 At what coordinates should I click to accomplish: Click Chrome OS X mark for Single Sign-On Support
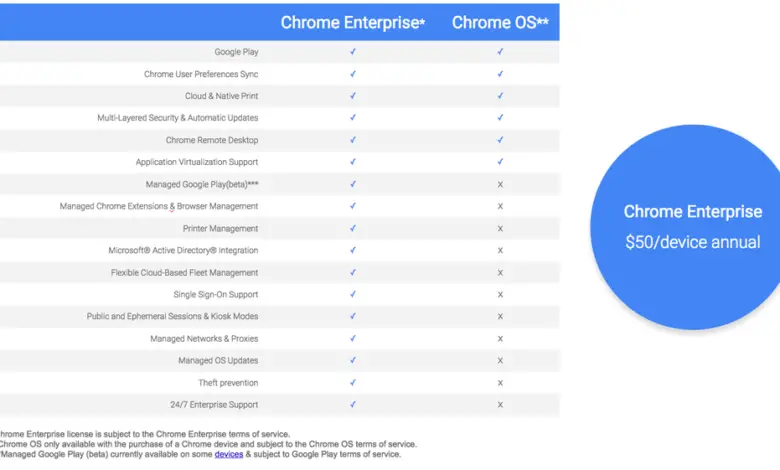[x=500, y=294]
